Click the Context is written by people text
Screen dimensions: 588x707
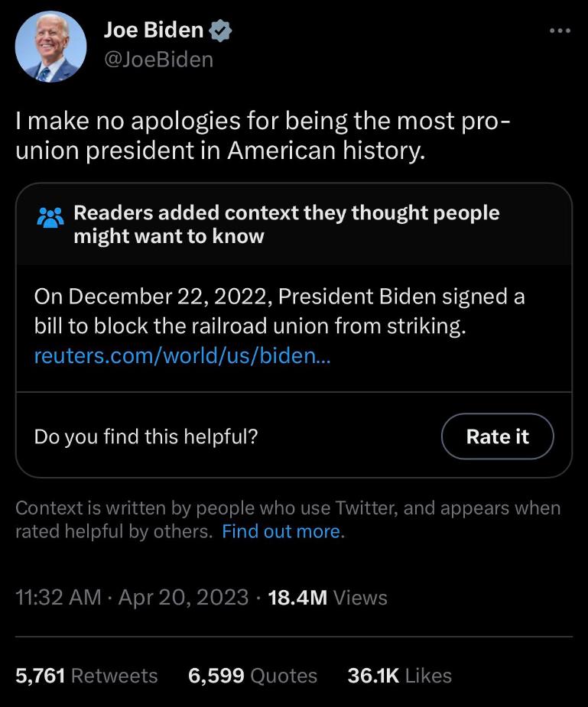[x=288, y=520]
